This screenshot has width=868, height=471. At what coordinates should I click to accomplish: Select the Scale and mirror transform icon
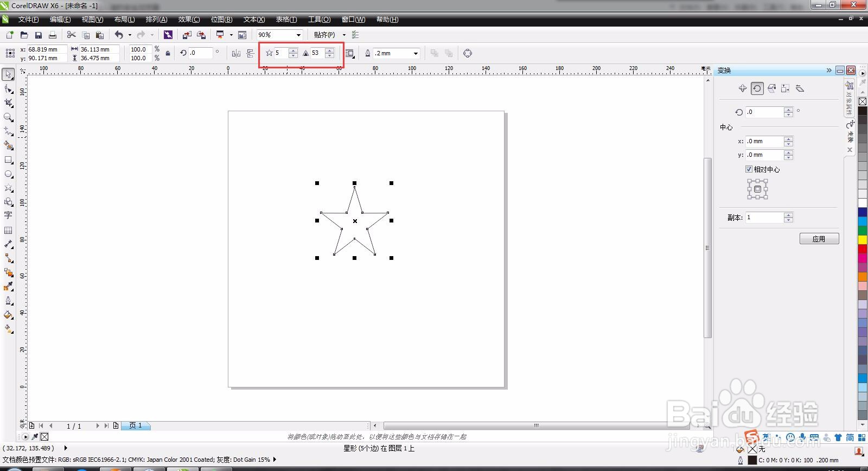tap(771, 88)
